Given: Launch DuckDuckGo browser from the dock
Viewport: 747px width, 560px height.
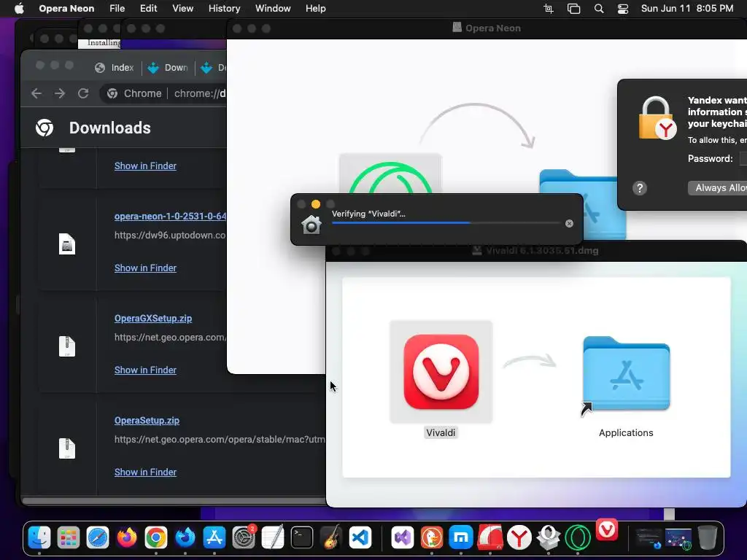Looking at the screenshot, I should click(x=432, y=538).
